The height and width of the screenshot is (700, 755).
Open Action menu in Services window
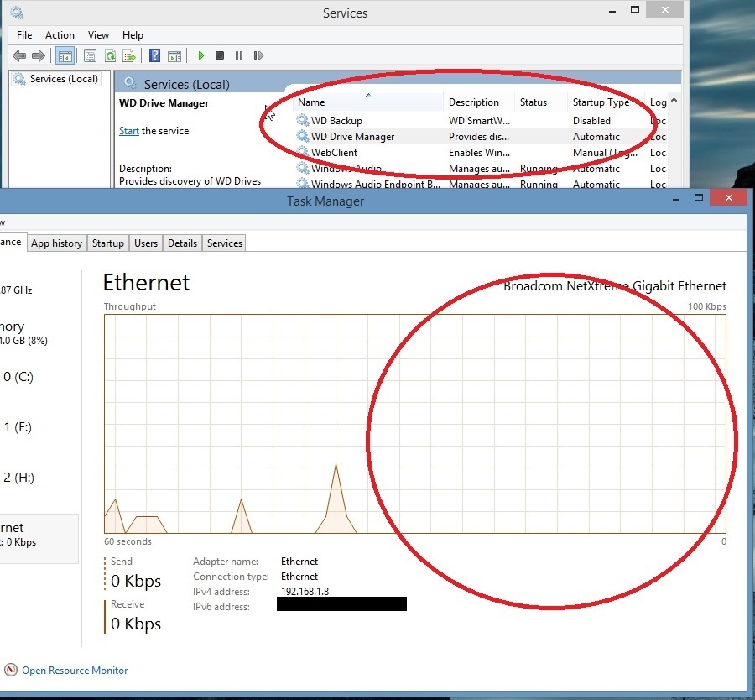(60, 35)
